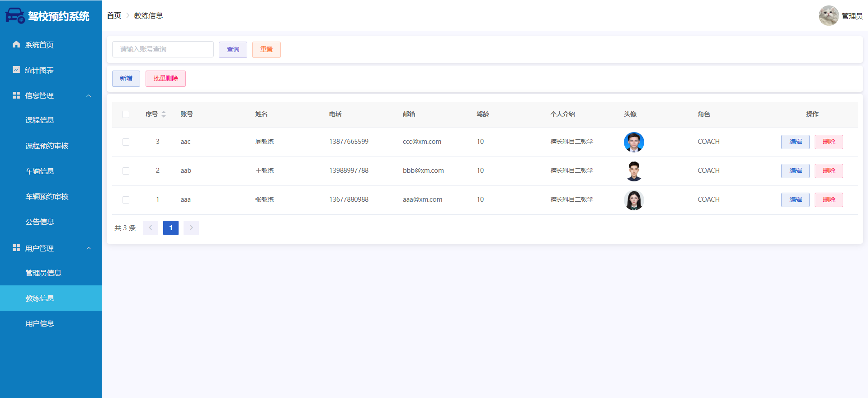Click the grid icon beside 用户管理
868x398 pixels.
(16, 248)
